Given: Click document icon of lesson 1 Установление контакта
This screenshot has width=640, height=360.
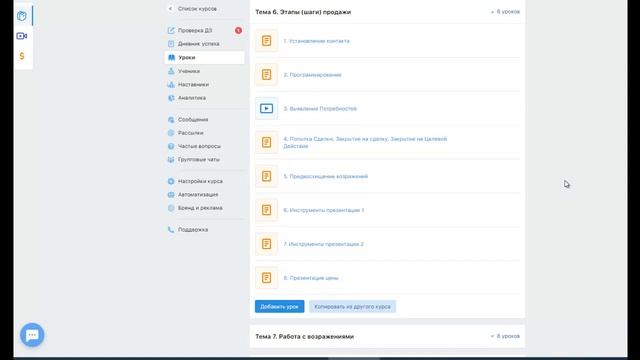Looking at the screenshot, I should (x=267, y=41).
